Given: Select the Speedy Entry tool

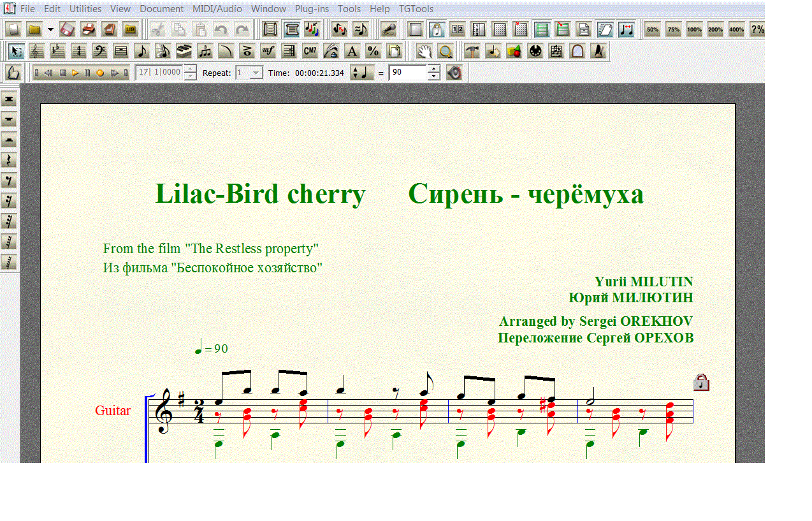Looking at the screenshot, I should [x=163, y=51].
